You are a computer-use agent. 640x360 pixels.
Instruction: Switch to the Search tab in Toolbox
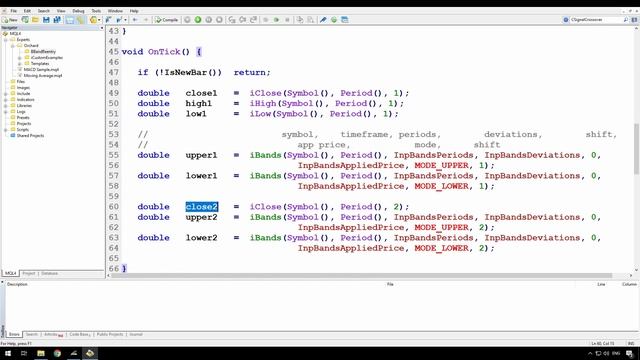31,334
